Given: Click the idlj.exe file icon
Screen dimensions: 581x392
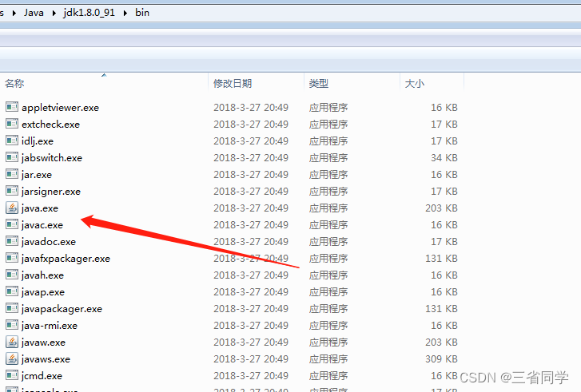Looking at the screenshot, I should click(12, 141).
